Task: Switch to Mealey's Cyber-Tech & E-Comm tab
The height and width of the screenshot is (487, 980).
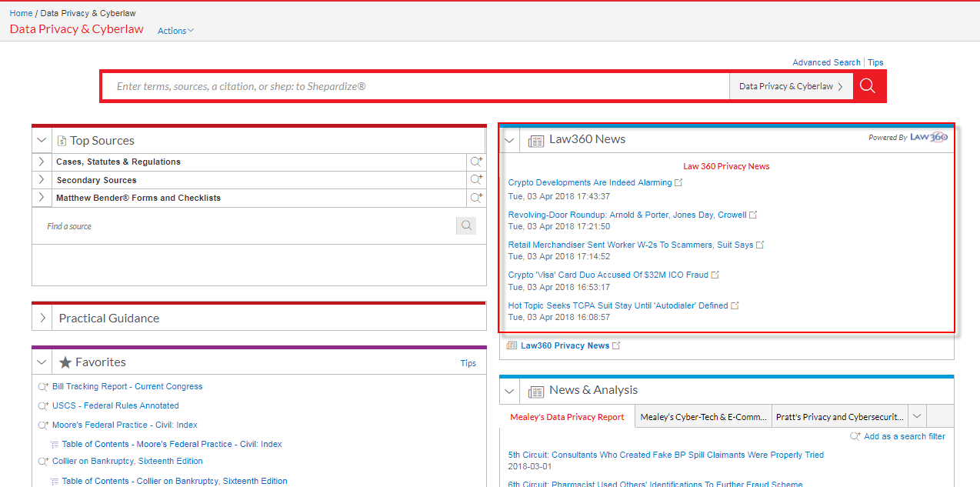Action: tap(704, 417)
